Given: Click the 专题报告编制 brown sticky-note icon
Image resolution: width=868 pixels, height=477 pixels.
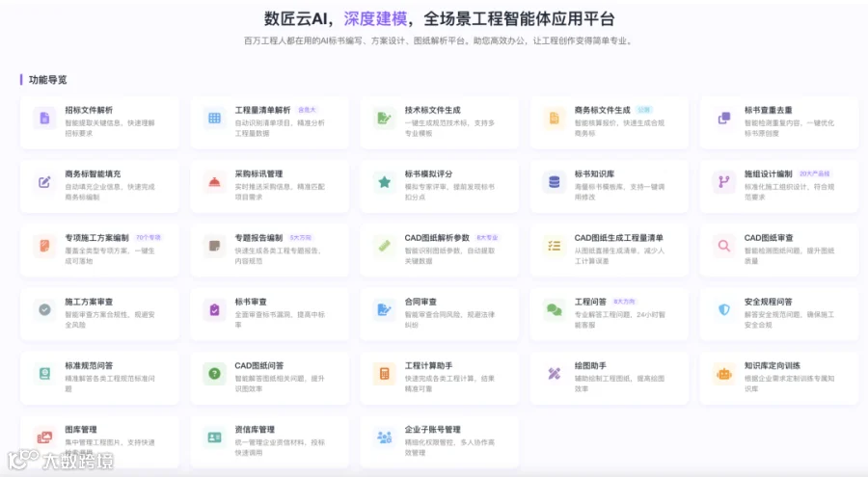Looking at the screenshot, I should (214, 246).
